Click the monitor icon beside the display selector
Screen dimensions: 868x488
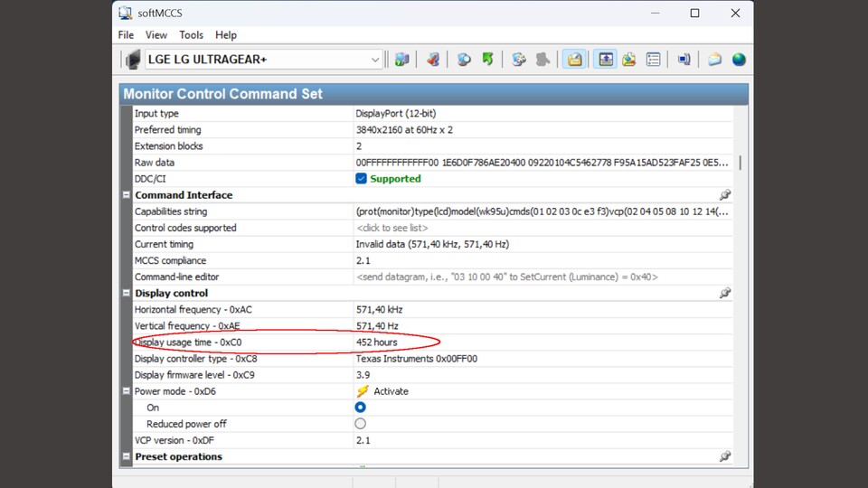click(133, 60)
